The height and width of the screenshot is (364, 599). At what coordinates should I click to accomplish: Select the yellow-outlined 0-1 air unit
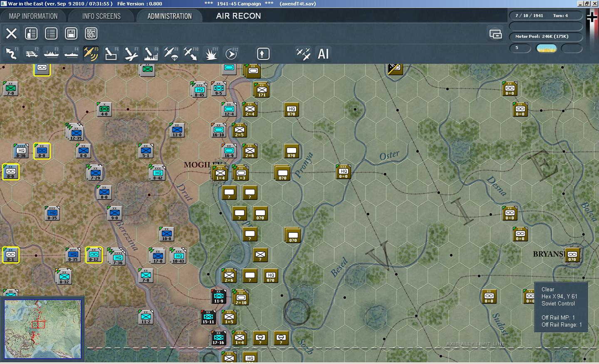click(10, 255)
